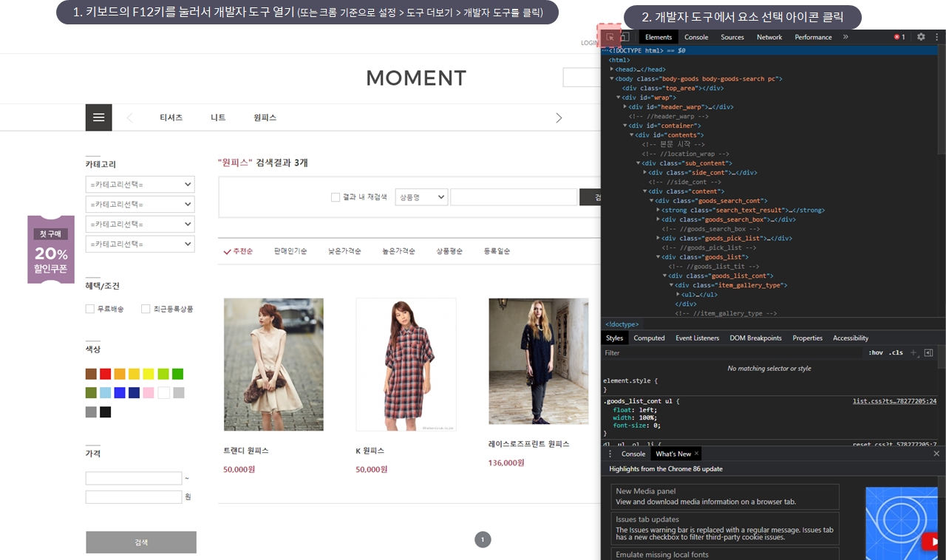Toggle the device toolbar icon
The width and height of the screenshot is (946, 560).
click(x=625, y=37)
